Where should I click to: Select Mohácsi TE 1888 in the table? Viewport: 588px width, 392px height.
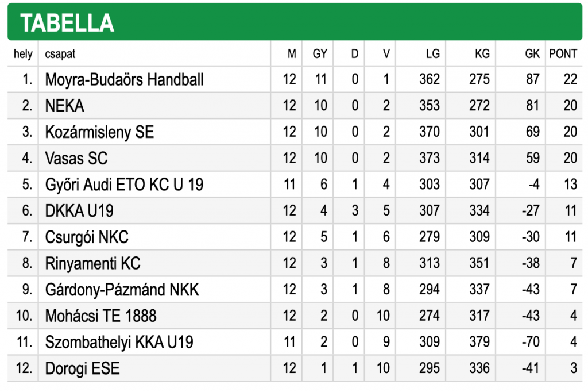(100, 316)
